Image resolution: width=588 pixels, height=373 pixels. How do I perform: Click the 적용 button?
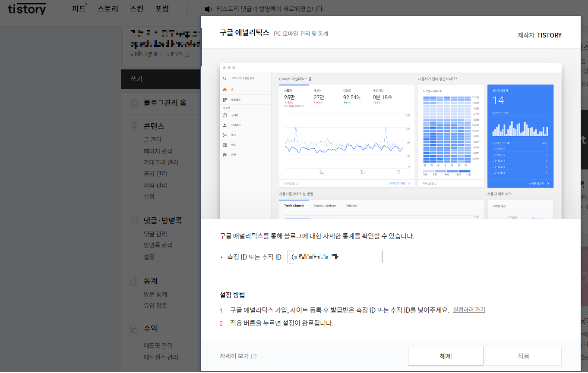click(523, 356)
